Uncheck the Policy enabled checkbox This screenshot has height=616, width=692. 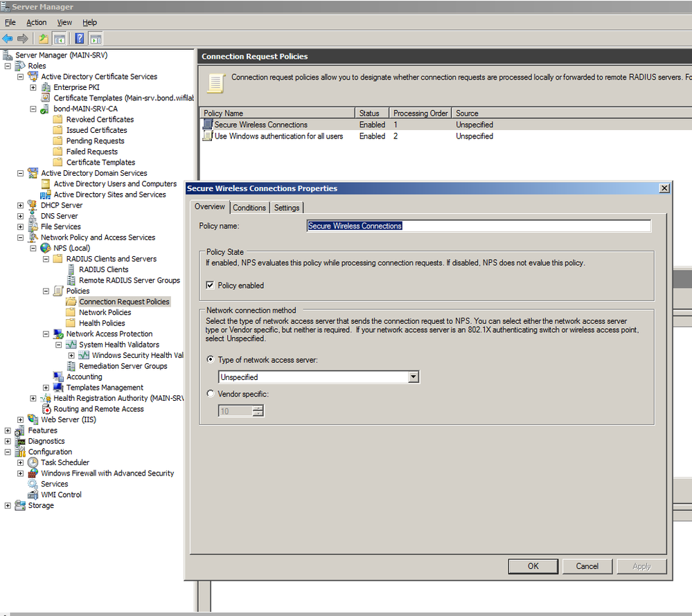coord(210,285)
